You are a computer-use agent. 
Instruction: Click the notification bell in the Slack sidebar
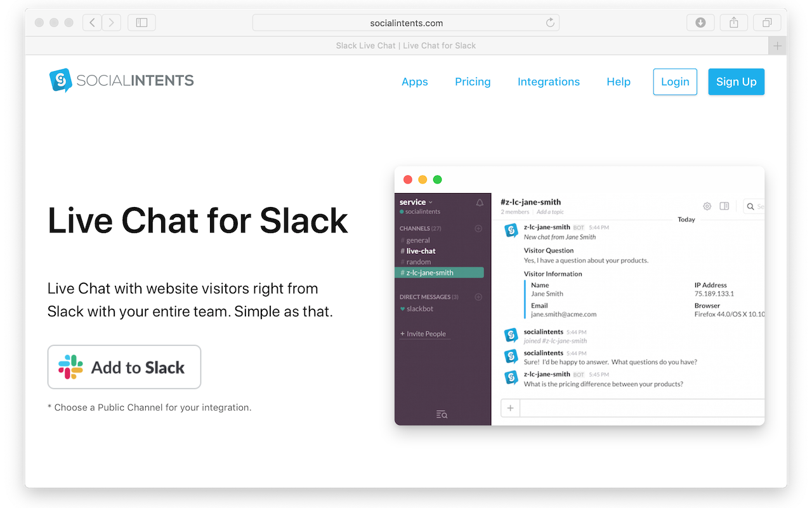pos(480,203)
